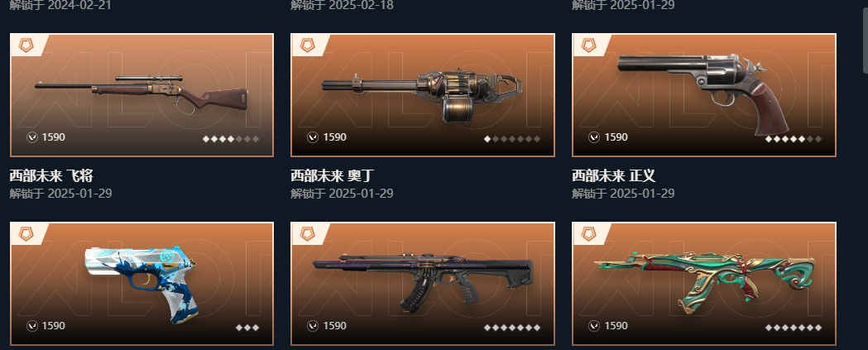This screenshot has width=868, height=350.
Task: Click tier badge icon on 西部未来 飞将 card
Action: point(26,46)
